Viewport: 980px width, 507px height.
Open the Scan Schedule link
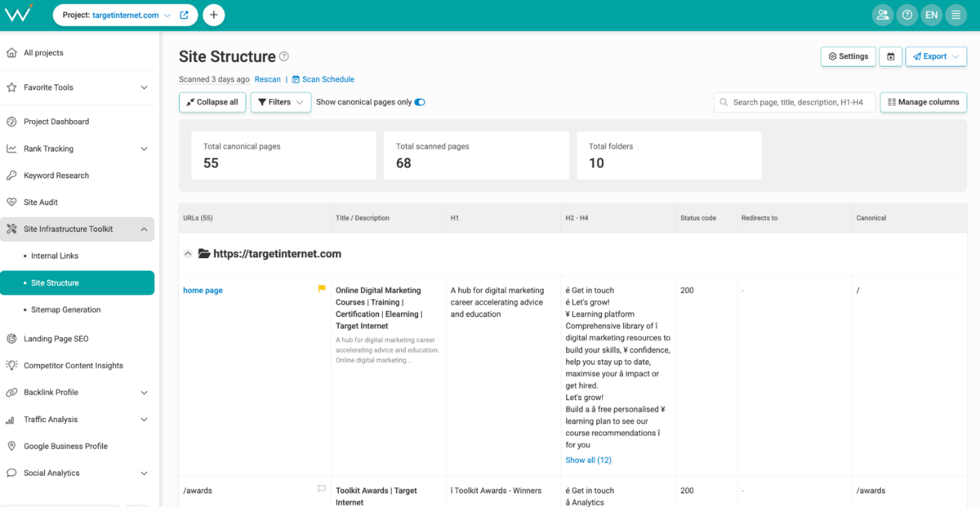(323, 79)
